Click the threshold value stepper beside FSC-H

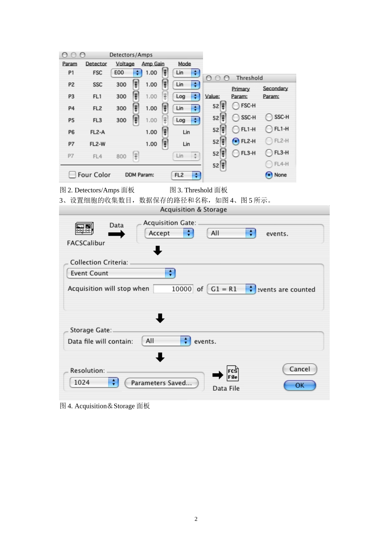[223, 106]
